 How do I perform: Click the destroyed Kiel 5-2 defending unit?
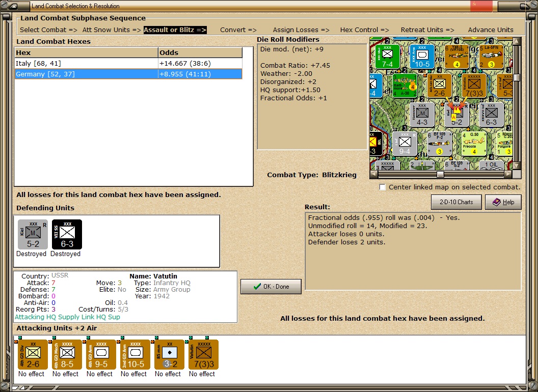point(33,235)
